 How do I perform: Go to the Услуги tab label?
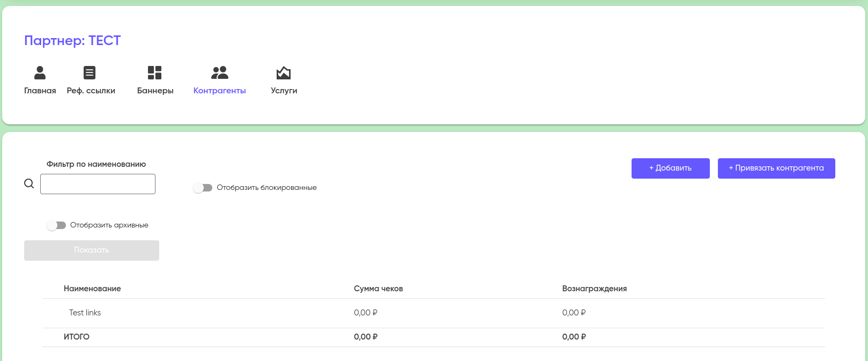click(x=284, y=91)
